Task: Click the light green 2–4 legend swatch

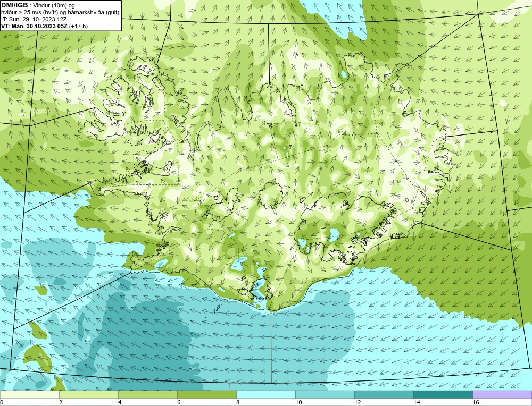Action: (x=88, y=394)
